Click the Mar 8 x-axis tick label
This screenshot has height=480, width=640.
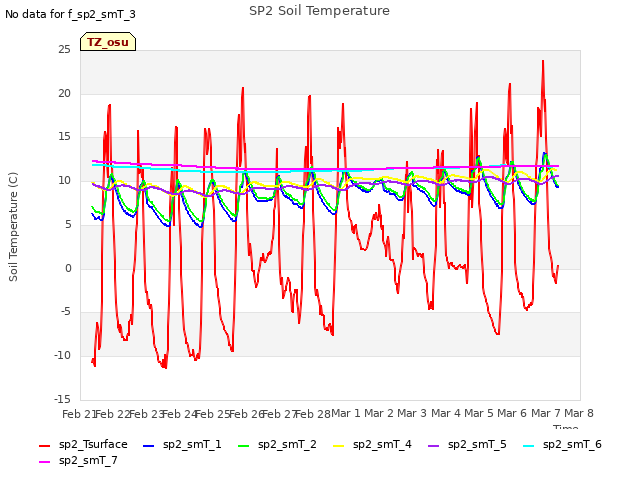point(579,413)
